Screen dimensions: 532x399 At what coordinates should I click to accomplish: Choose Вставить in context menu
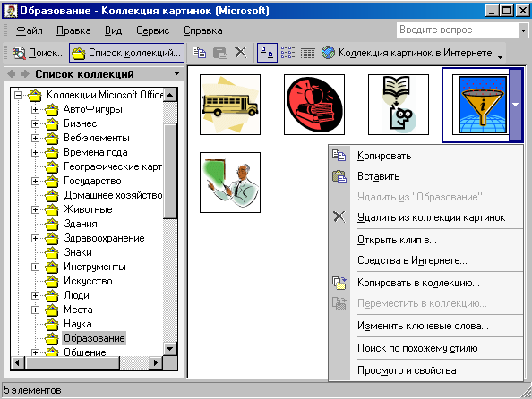pos(425,176)
